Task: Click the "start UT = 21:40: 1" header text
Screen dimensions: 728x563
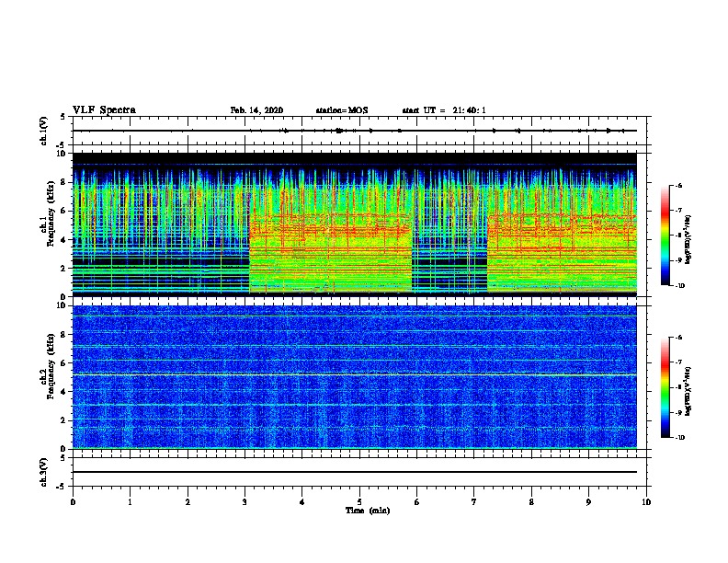Action: (444, 110)
